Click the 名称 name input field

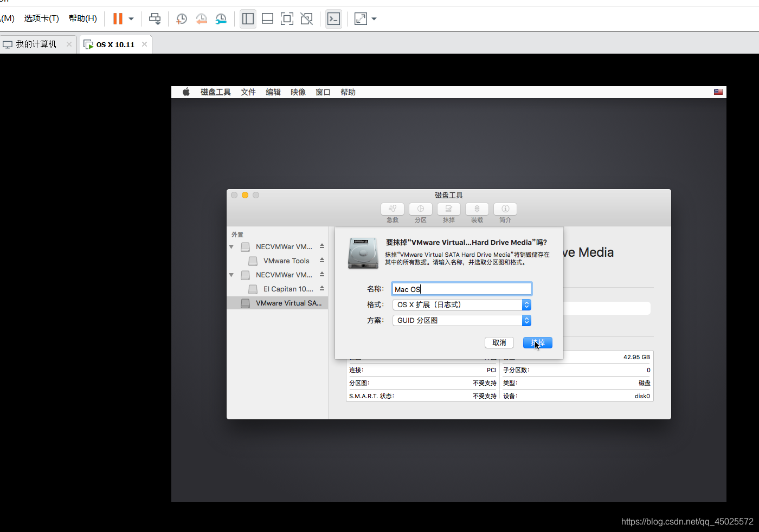tap(461, 289)
